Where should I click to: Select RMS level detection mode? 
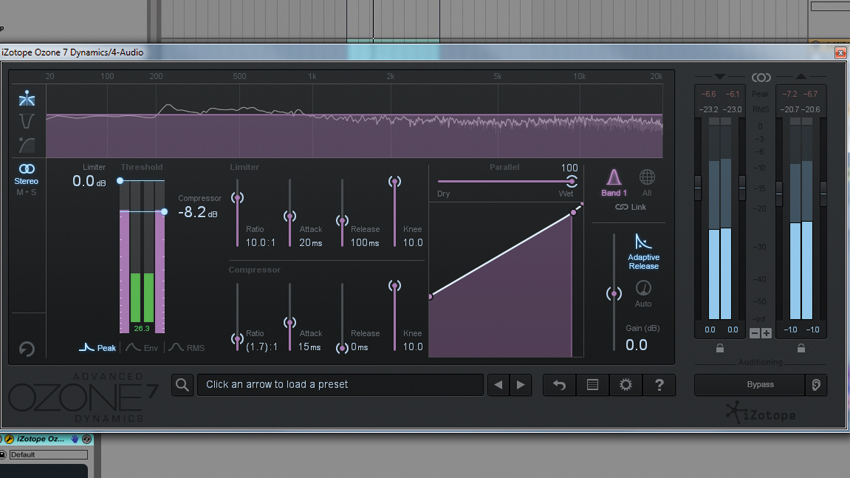coord(187,347)
